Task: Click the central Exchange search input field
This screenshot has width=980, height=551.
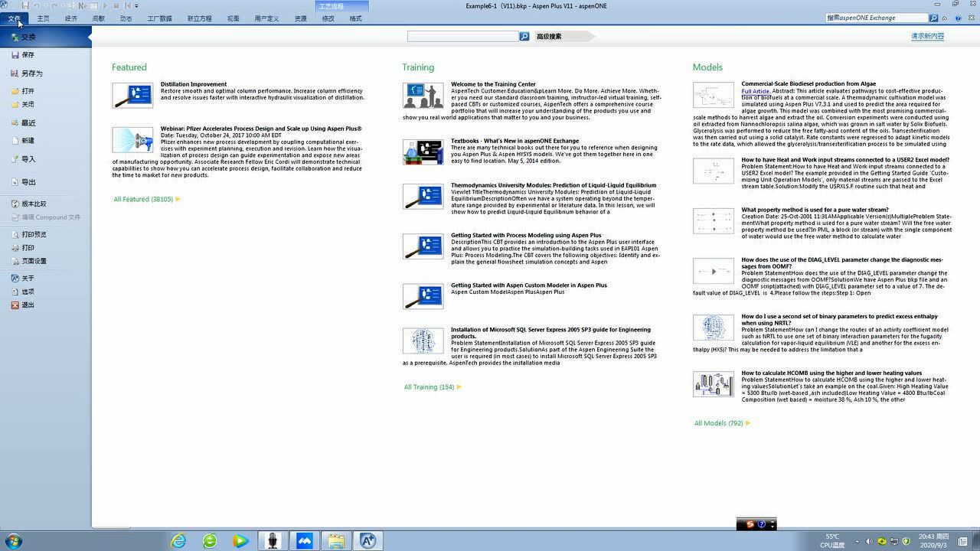Action: (x=462, y=36)
